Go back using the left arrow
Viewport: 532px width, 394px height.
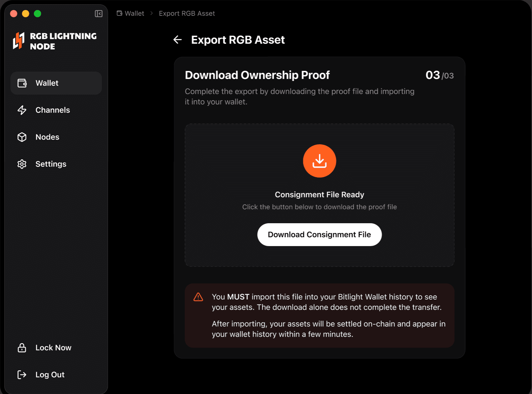(177, 40)
